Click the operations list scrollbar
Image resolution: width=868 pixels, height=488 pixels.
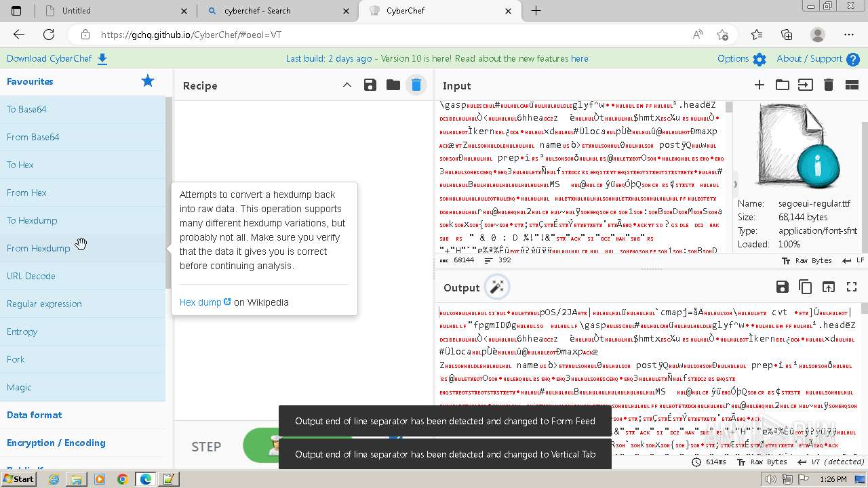coord(170,192)
